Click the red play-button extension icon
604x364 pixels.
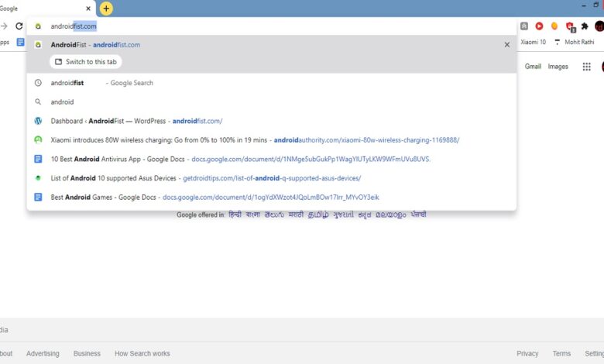point(539,26)
